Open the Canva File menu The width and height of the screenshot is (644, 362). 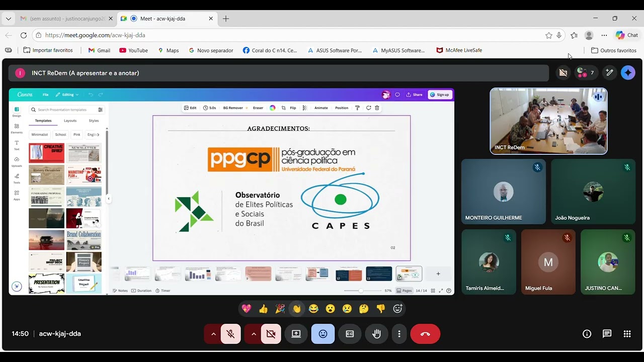tap(45, 95)
